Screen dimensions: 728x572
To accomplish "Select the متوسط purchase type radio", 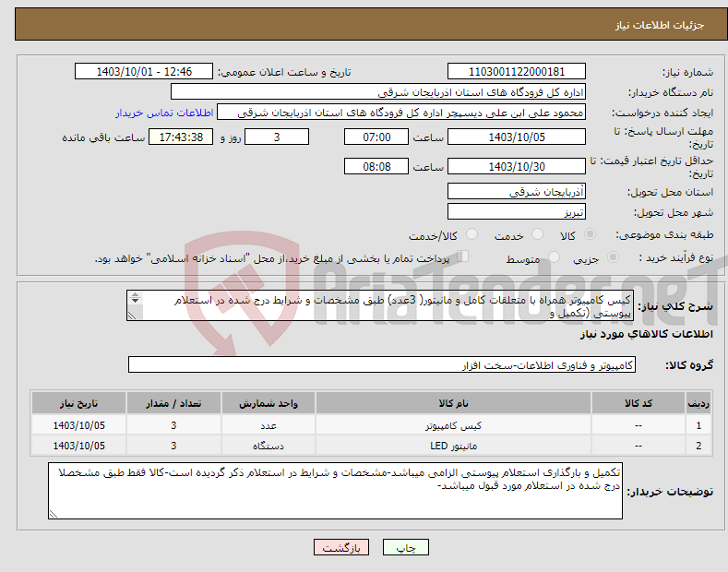I will (x=554, y=256).
